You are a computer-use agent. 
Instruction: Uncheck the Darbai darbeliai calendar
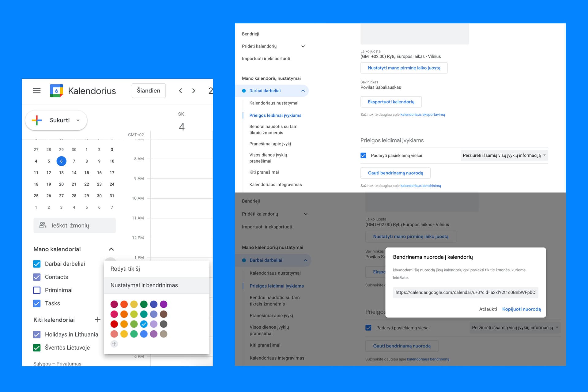(x=37, y=264)
